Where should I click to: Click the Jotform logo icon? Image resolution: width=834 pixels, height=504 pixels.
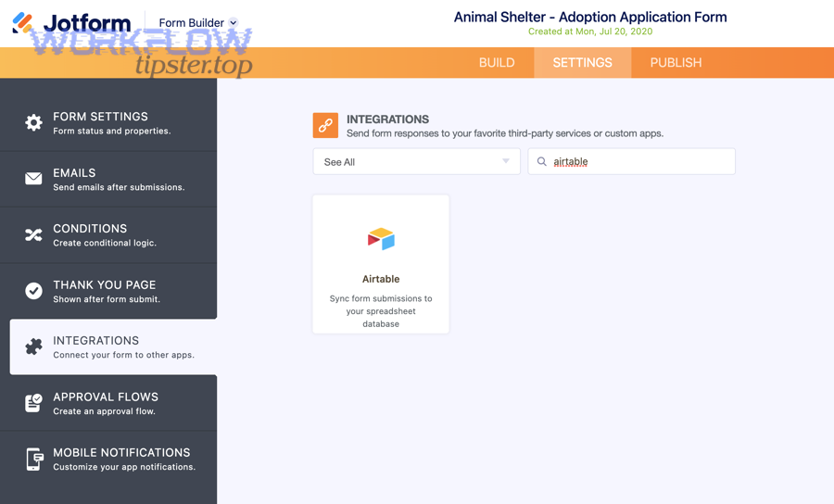[22, 22]
